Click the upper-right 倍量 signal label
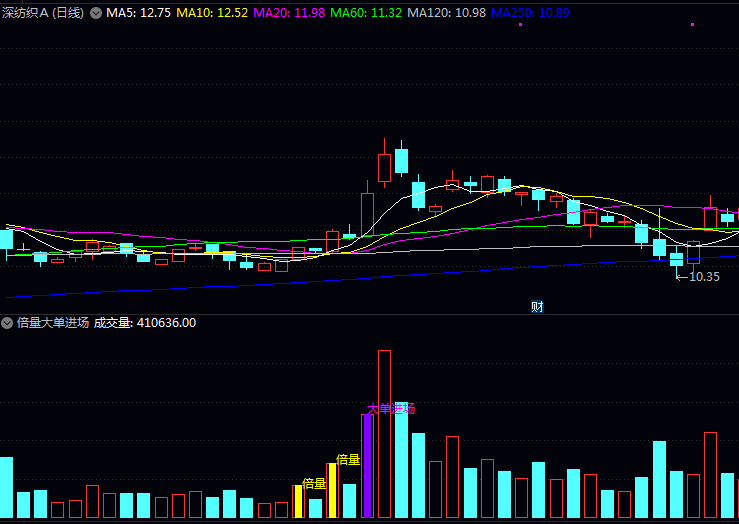Screen dimensions: 739x524 click(348, 459)
